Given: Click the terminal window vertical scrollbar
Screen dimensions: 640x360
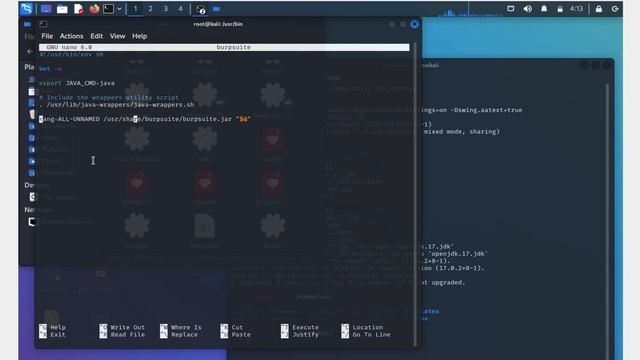Looking at the screenshot, I should [416, 194].
